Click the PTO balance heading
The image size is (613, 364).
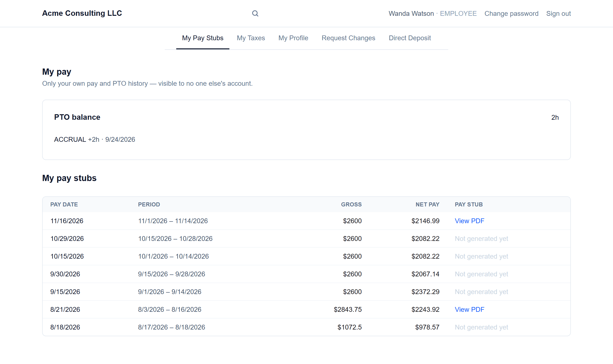77,117
